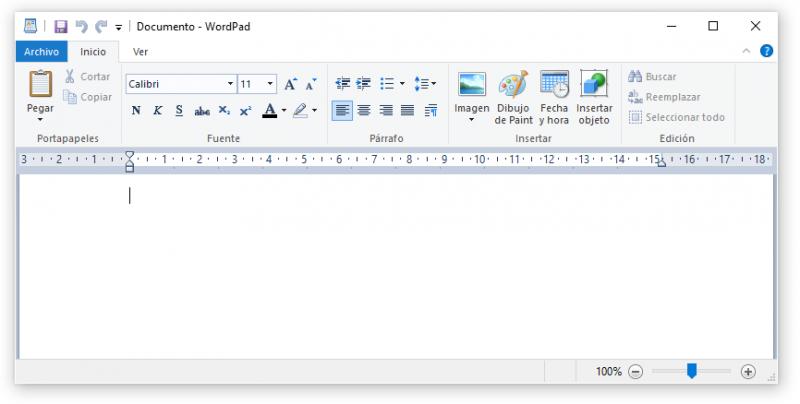Switch to the Ver ribbon tab
The image size is (800, 404).
click(140, 52)
